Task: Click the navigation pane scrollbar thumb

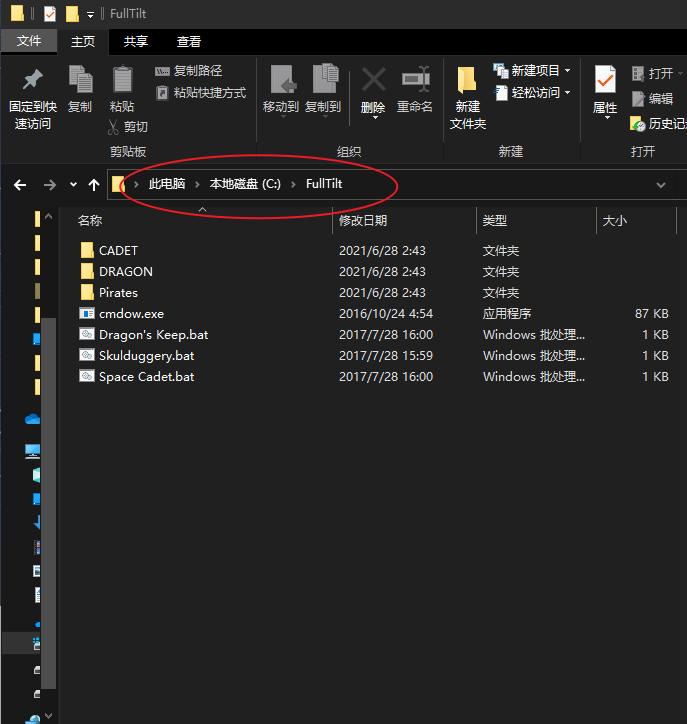Action: point(48,503)
